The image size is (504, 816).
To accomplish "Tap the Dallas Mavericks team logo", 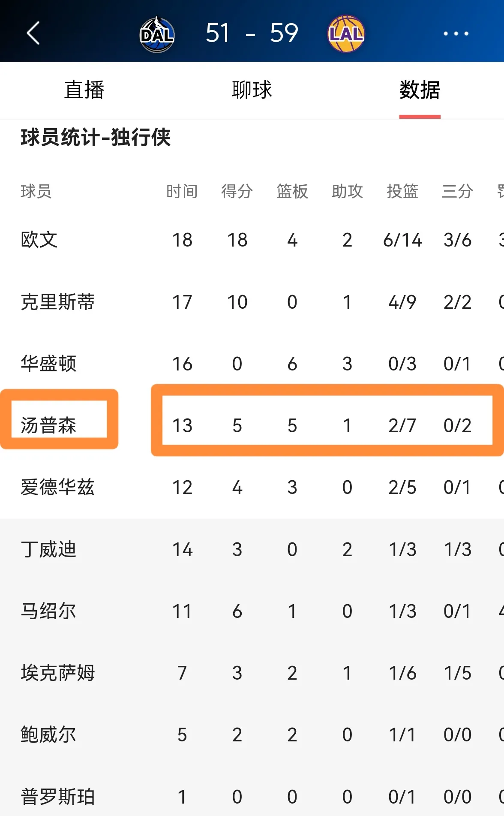I will [x=157, y=34].
